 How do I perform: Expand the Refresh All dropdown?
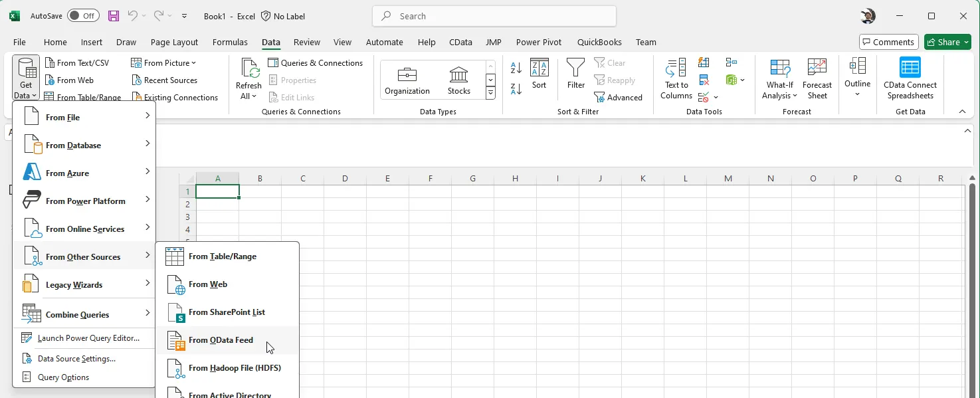(248, 96)
